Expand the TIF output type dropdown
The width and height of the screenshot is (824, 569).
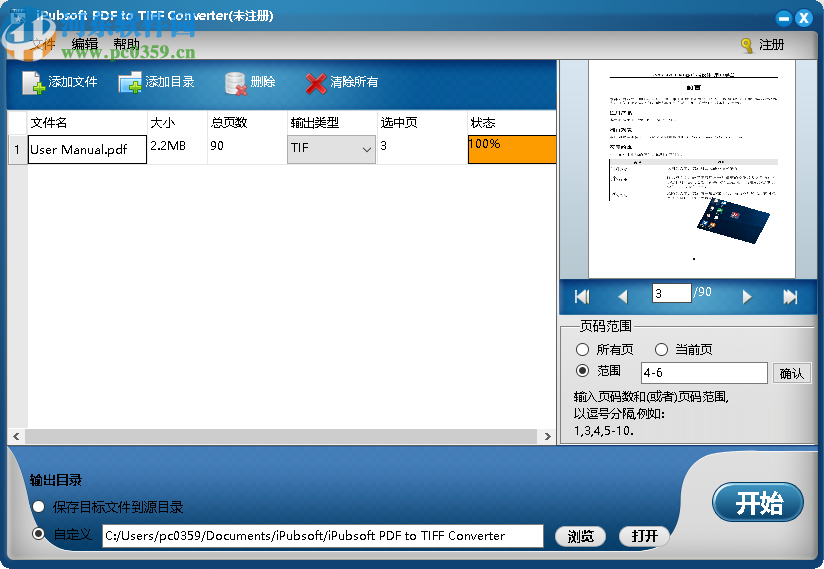(x=367, y=150)
